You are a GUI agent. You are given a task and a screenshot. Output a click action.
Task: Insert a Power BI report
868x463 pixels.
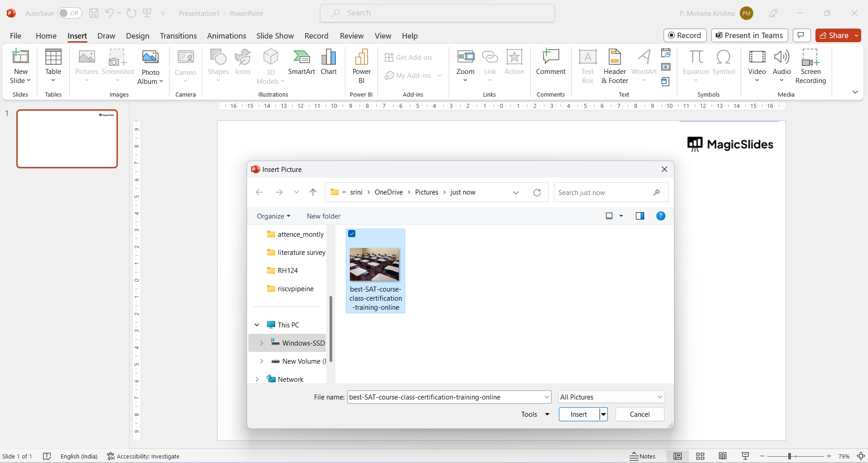click(361, 67)
